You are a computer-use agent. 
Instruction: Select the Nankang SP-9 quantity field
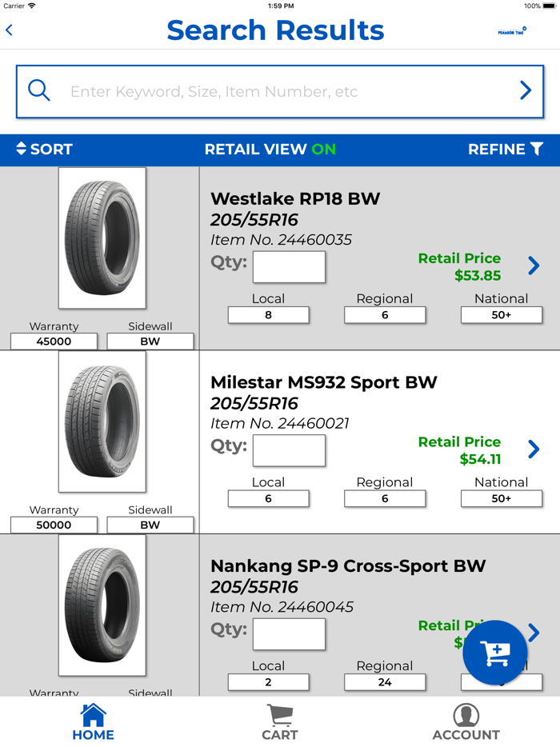(x=289, y=634)
